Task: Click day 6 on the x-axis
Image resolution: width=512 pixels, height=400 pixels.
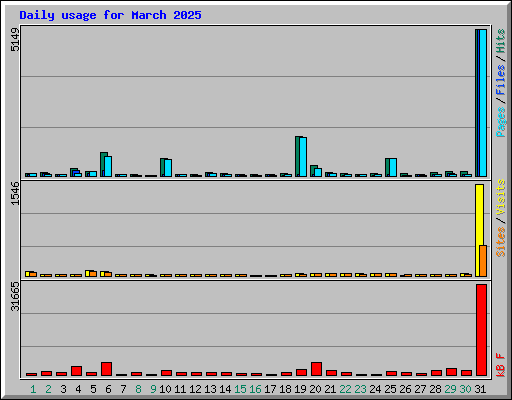Action: 108,389
